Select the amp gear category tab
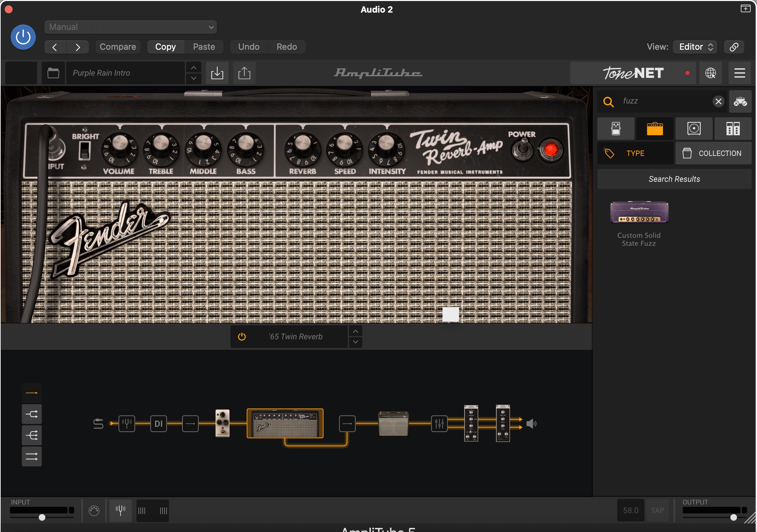 pos(655,129)
